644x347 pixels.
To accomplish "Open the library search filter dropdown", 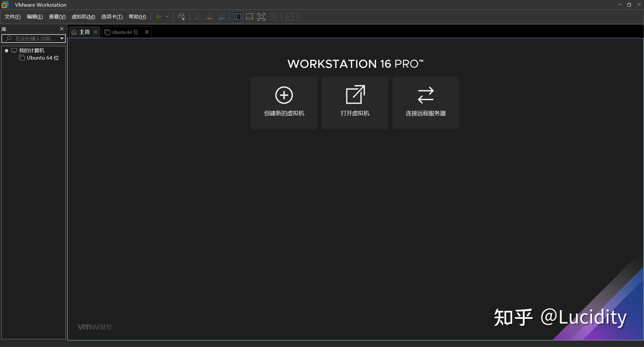I will [62, 39].
